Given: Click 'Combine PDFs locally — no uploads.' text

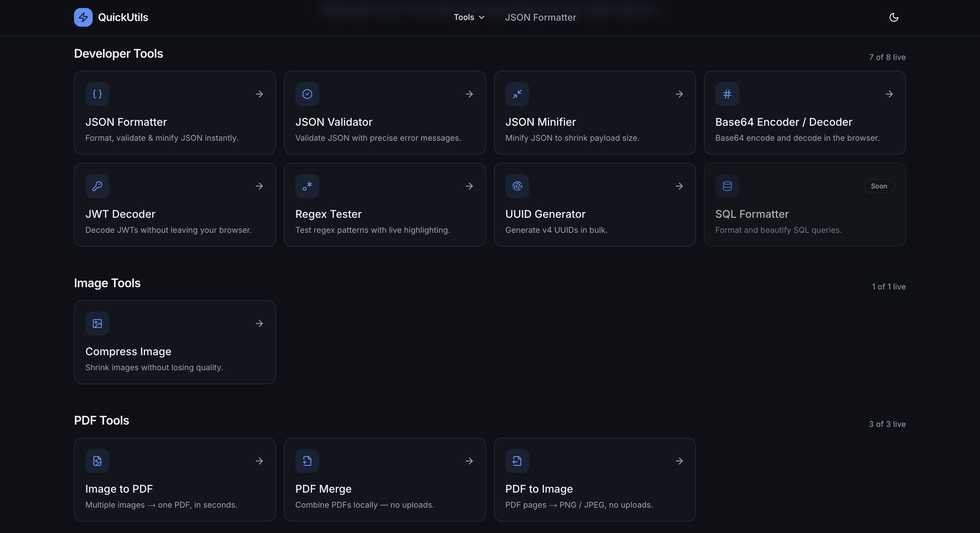Looking at the screenshot, I should point(364,505).
